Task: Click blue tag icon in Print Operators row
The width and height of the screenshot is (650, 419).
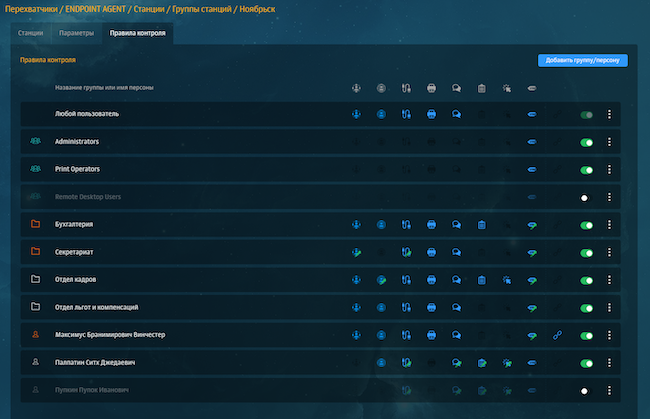Action: 532,169
